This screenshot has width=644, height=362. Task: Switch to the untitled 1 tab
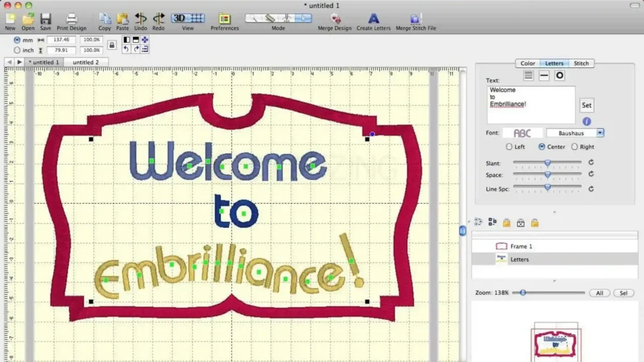click(44, 62)
